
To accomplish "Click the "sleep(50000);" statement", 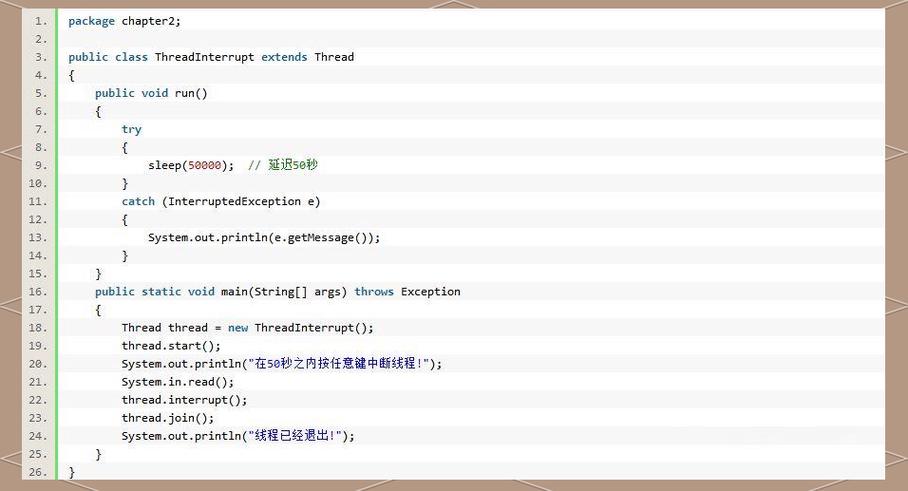I will pyautogui.click(x=191, y=166).
